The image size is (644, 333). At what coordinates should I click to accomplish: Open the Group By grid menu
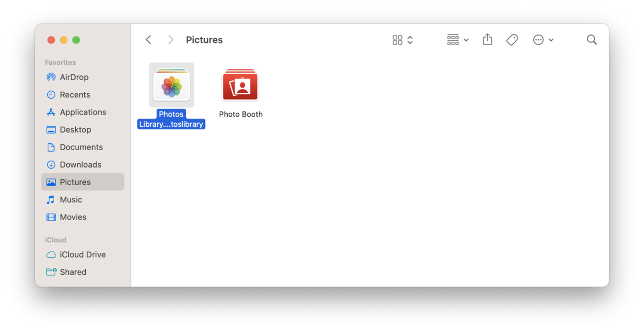click(x=453, y=40)
